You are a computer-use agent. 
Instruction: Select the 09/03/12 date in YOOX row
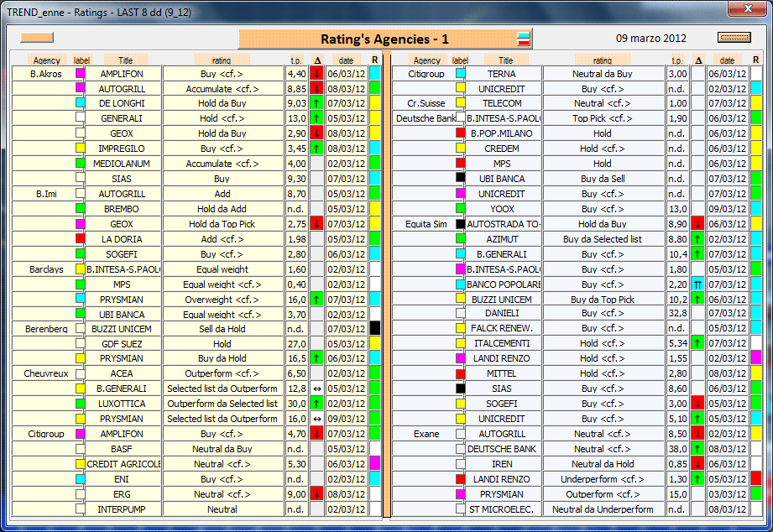(727, 209)
